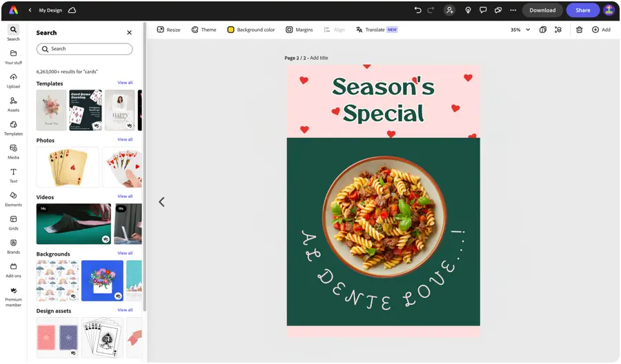This screenshot has height=364, width=621.
Task: Click the duplicate page icon
Action: click(x=543, y=30)
